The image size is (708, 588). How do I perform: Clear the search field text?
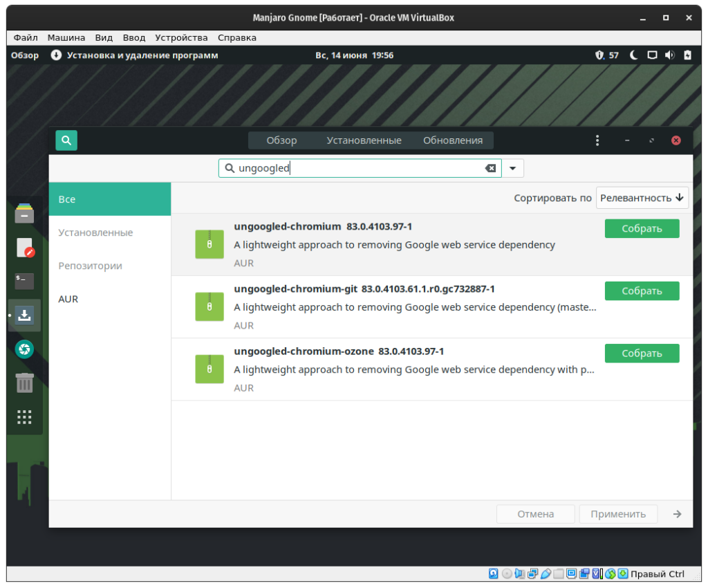coord(490,168)
